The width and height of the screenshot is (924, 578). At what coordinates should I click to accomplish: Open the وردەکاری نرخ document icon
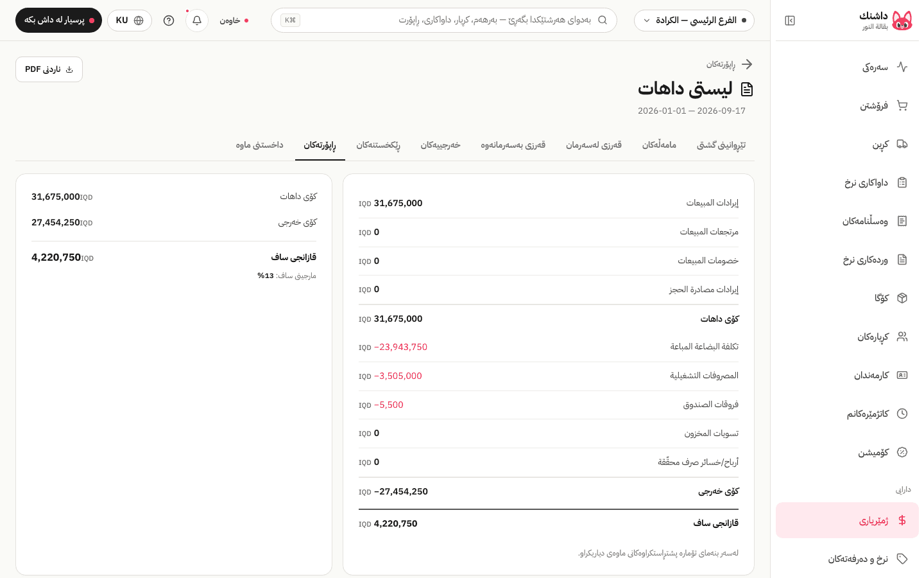(x=902, y=259)
